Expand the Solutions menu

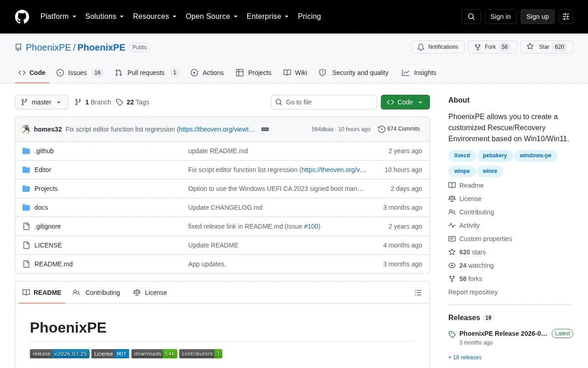(x=105, y=17)
